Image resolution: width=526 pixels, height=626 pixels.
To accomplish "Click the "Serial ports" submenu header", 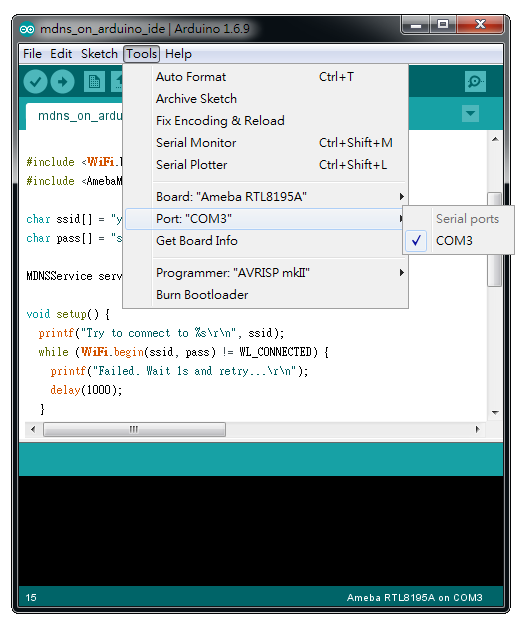I will [467, 219].
